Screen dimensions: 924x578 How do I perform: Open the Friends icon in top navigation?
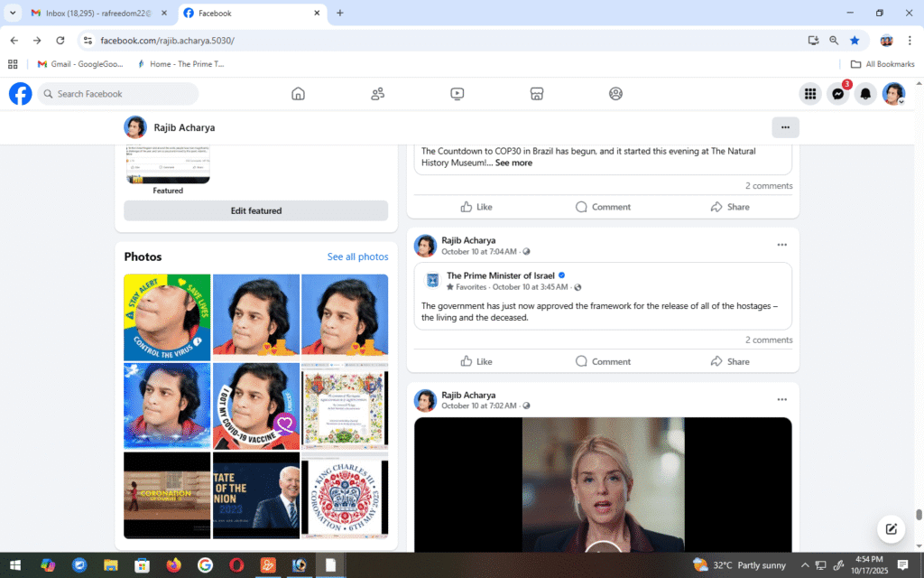click(x=377, y=94)
